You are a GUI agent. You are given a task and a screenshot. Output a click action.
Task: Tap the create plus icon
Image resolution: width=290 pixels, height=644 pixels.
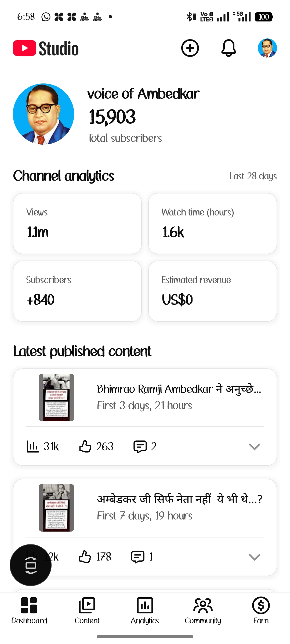tap(190, 48)
